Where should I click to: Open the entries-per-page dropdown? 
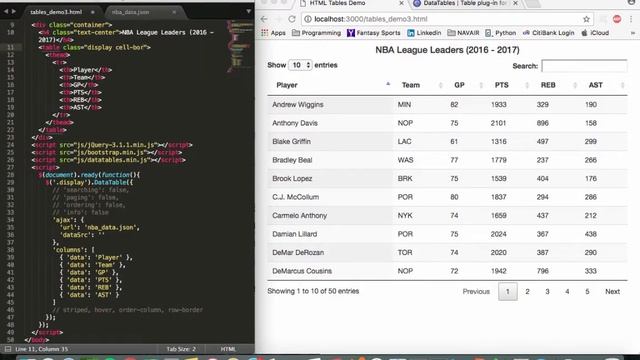[300, 65]
